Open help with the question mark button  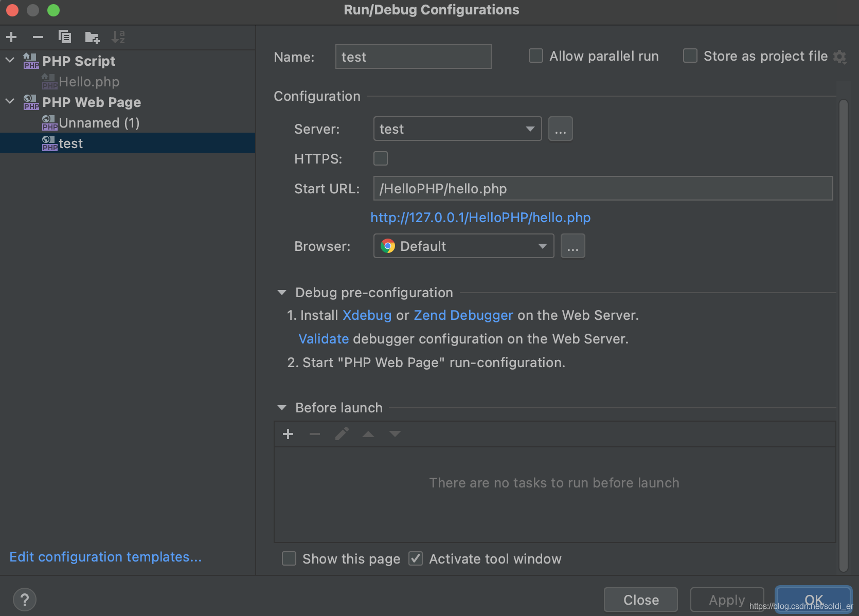(25, 600)
